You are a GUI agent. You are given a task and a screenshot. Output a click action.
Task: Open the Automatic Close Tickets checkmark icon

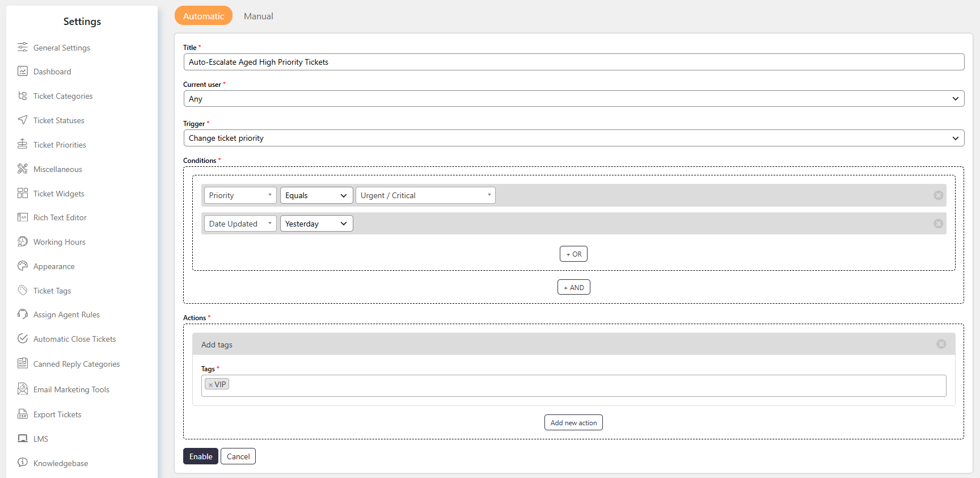[x=23, y=338]
